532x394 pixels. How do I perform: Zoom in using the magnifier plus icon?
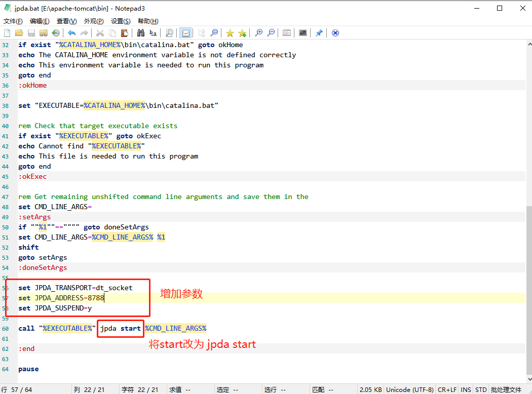[x=258, y=32]
